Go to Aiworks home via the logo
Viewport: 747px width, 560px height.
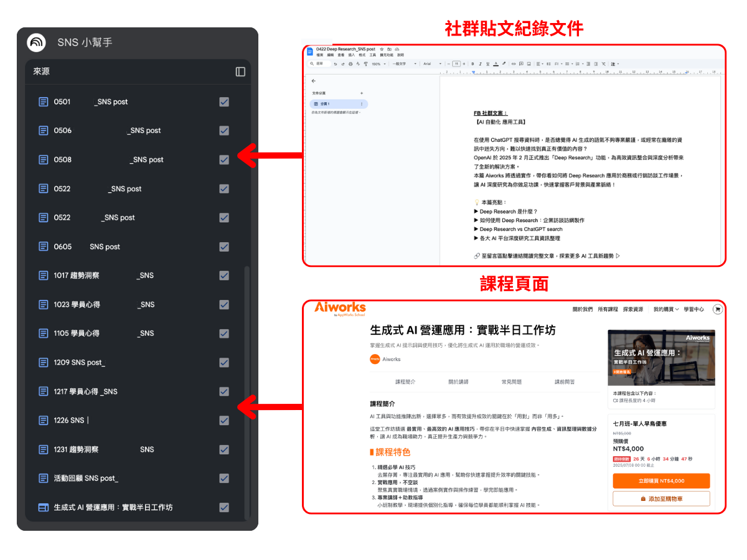(340, 309)
